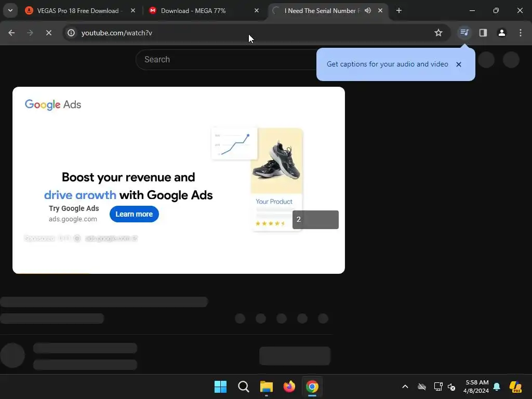Open the ads.google.com advertiser link
This screenshot has height=399, width=532.
click(x=73, y=219)
